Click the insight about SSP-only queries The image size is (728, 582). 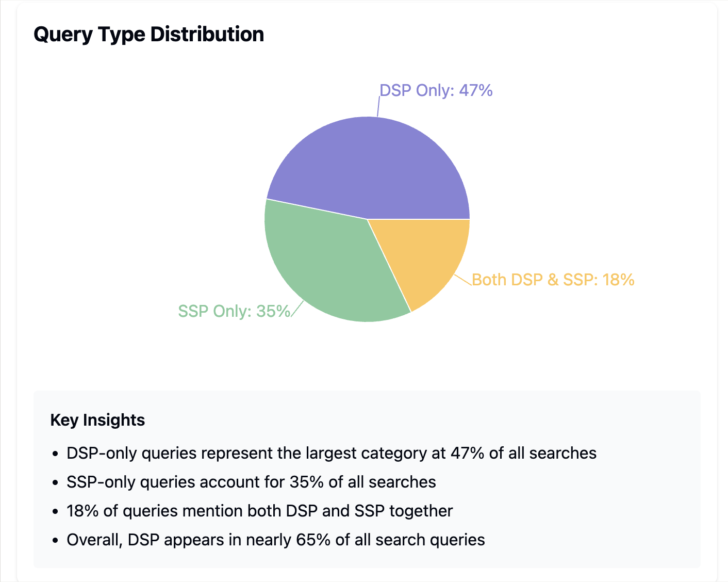(251, 482)
